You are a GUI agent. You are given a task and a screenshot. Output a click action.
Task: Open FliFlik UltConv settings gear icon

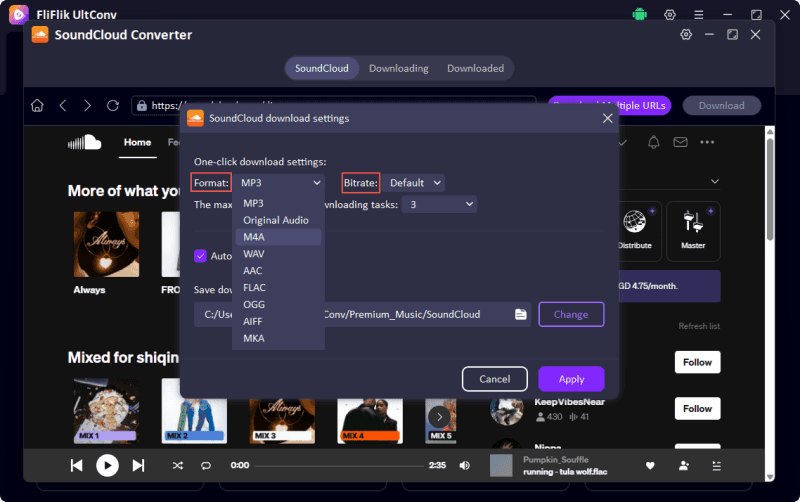coord(670,15)
